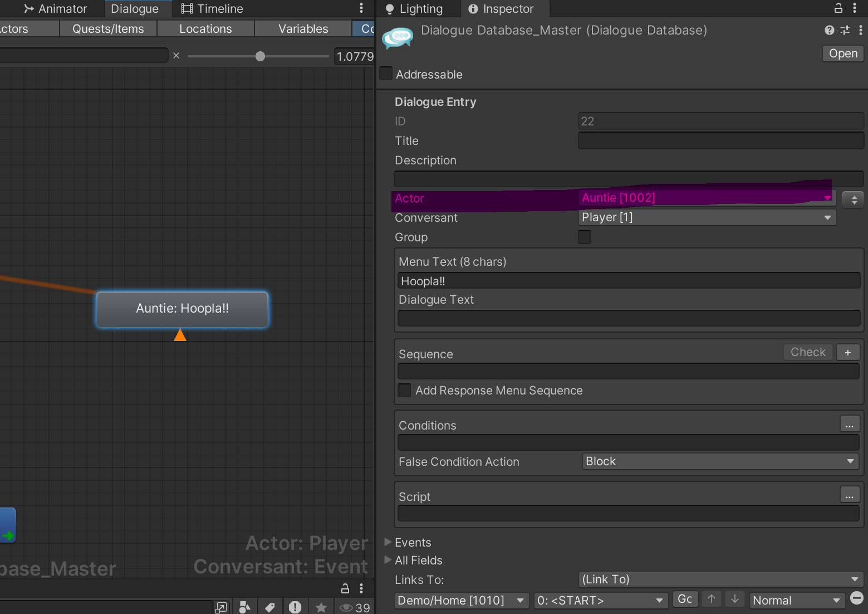Click the search by label tag icon

tap(270, 607)
